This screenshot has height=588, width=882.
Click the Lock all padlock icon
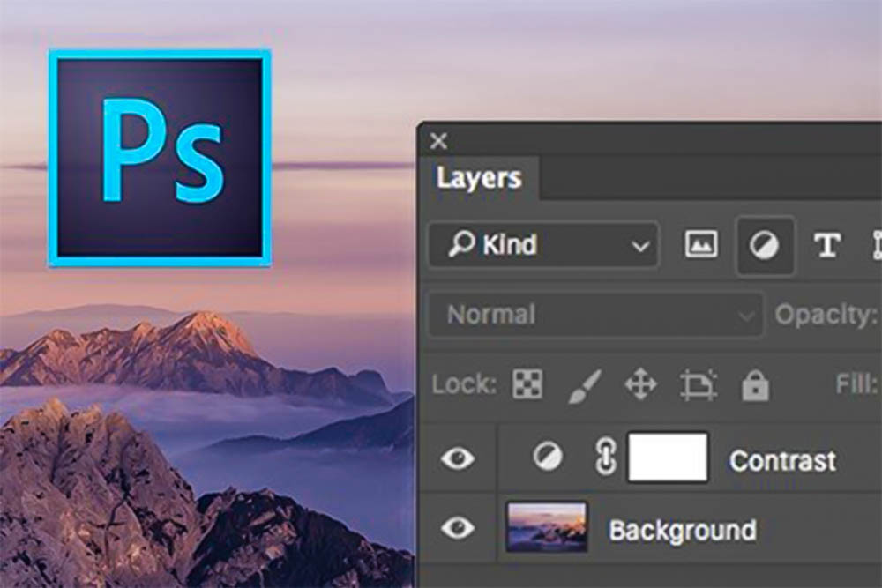coord(754,384)
